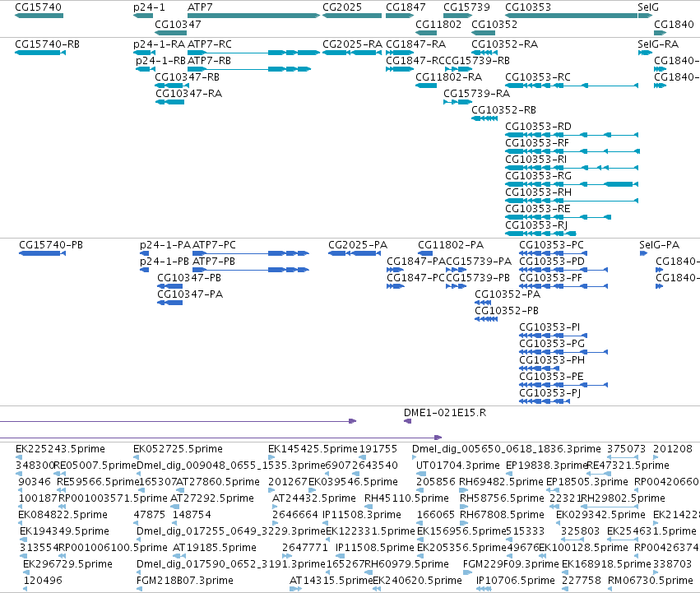Select the CG10353-RG transcript
Image resolution: width=700 pixels, height=593 pixels.
(572, 184)
